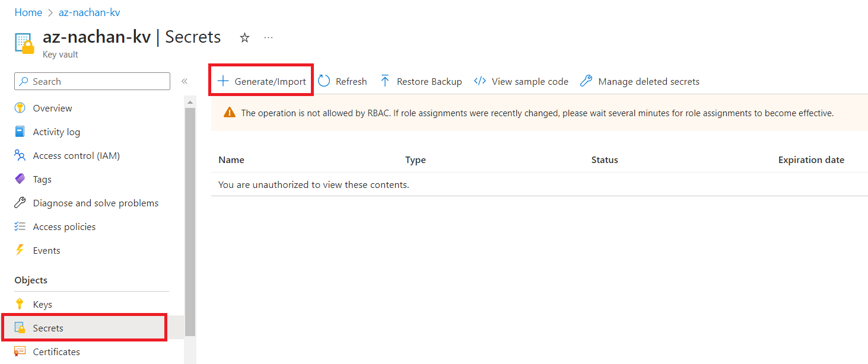Click the Activity log book icon

(x=20, y=132)
